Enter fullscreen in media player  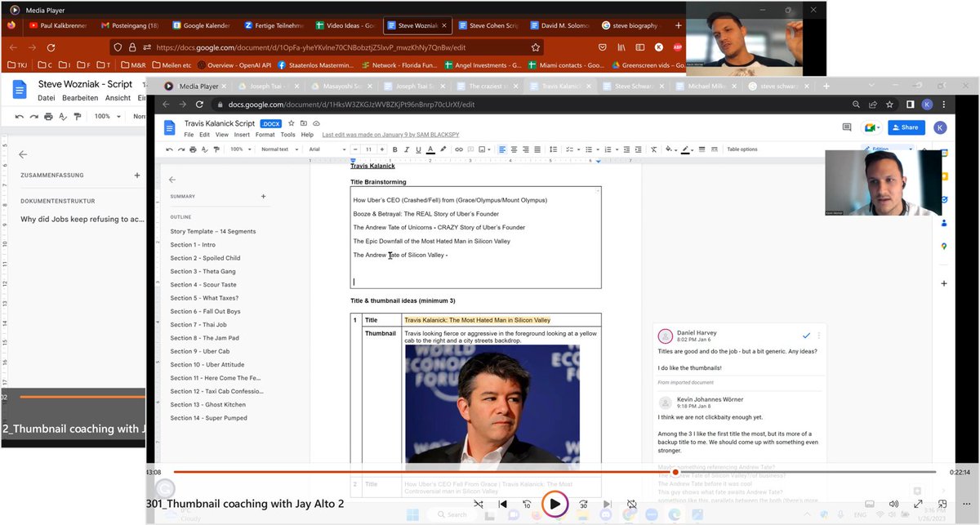[918, 504]
